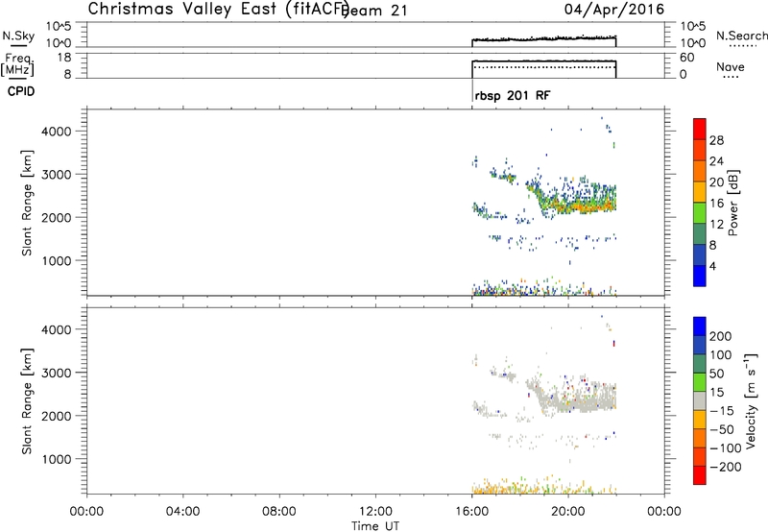Screen dimensions: 768x532
Task: Click the '04:00' time axis label
Action: coord(183,512)
